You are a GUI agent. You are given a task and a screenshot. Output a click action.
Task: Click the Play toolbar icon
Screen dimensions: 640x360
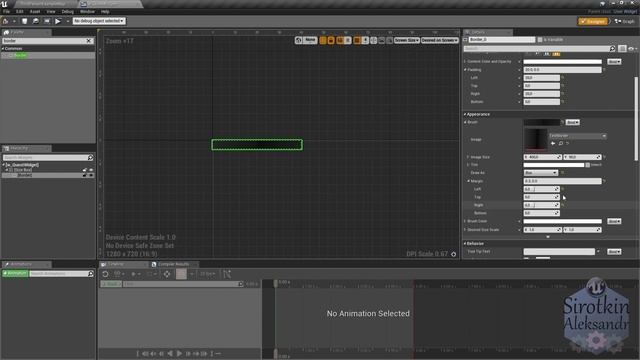tap(58, 21)
